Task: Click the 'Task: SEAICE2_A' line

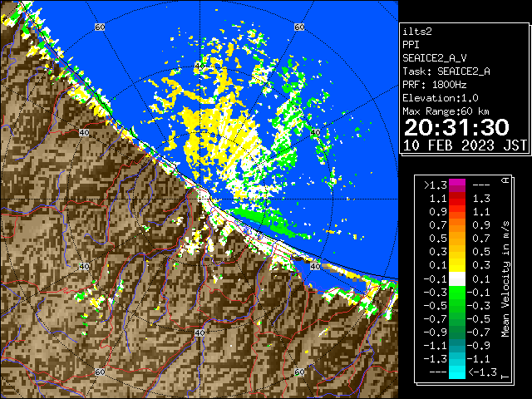Action: pyautogui.click(x=446, y=71)
